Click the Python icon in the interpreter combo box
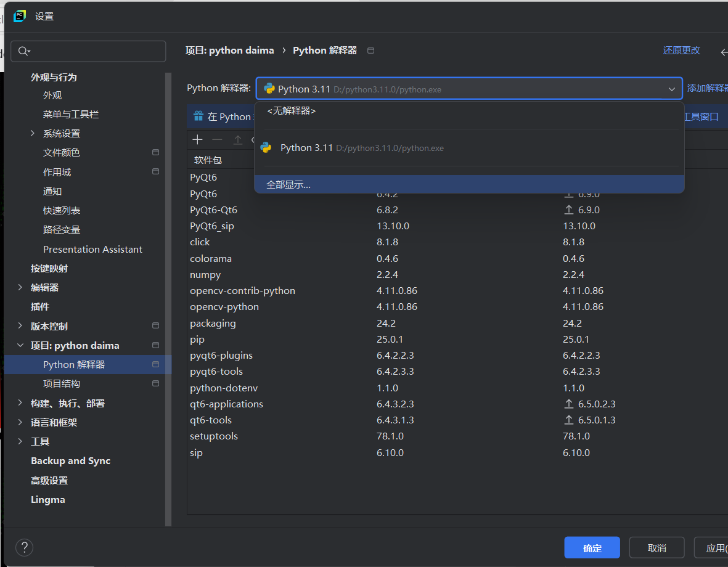The width and height of the screenshot is (728, 567). click(x=269, y=88)
